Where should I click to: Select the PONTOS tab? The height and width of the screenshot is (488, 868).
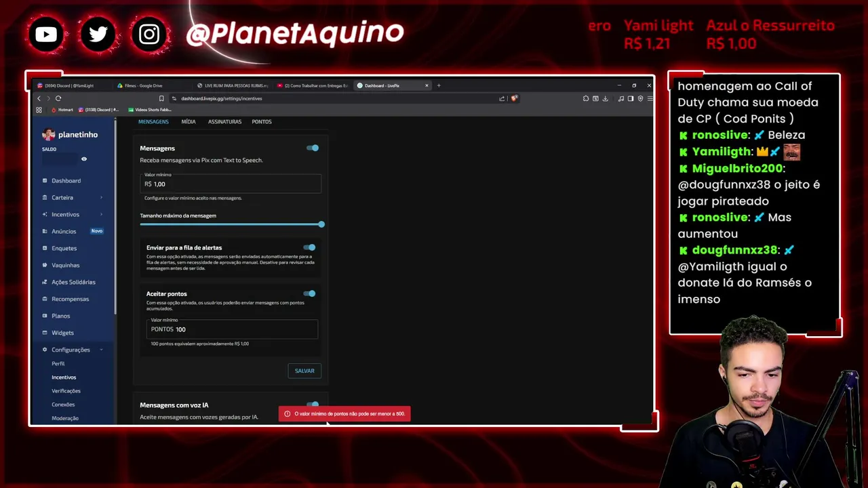262,122
